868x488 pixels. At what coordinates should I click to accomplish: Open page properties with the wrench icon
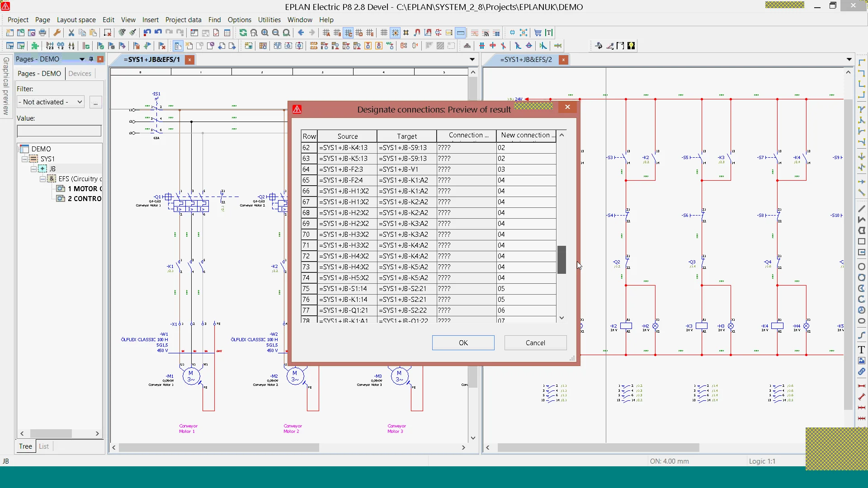pyautogui.click(x=57, y=33)
